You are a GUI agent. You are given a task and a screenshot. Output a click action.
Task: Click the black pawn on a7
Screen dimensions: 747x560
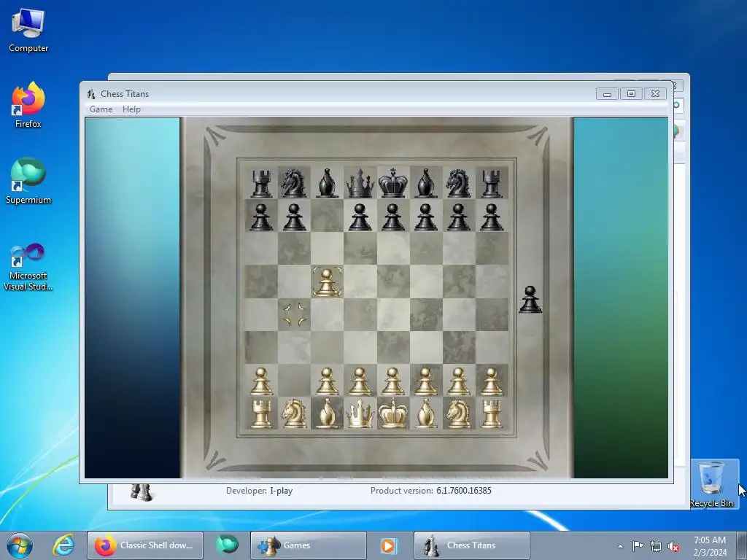pyautogui.click(x=261, y=217)
